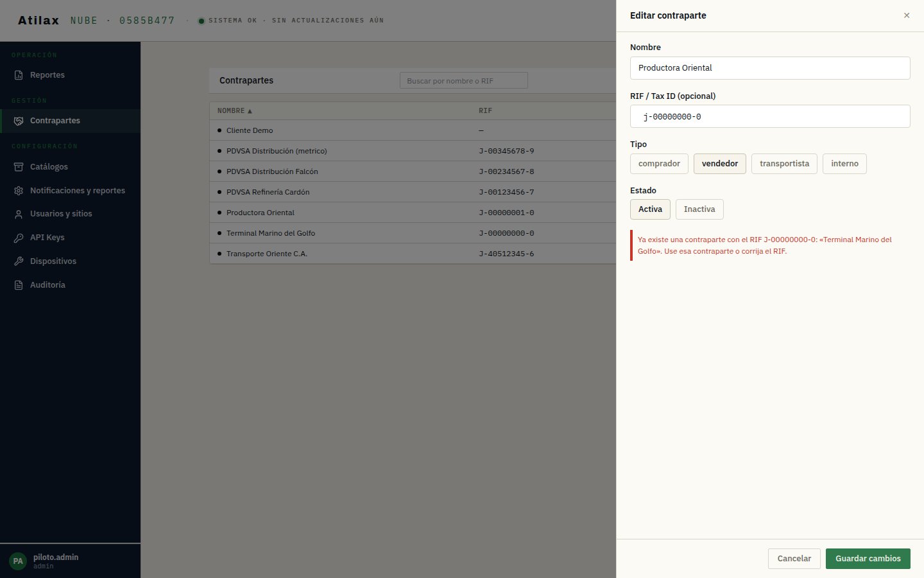The height and width of the screenshot is (578, 924).
Task: Click the Cancelar button
Action: pyautogui.click(x=794, y=559)
